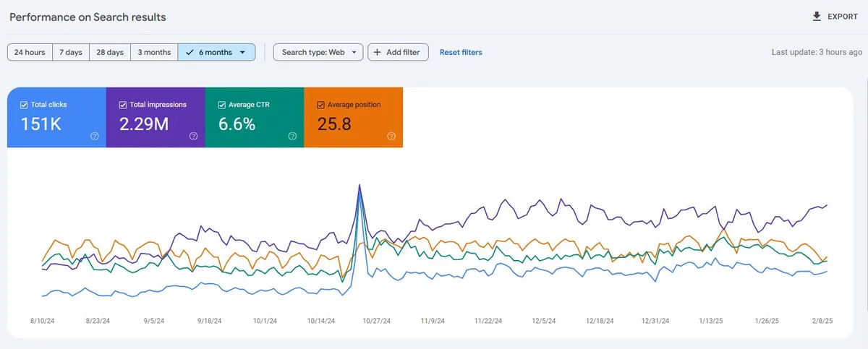The image size is (868, 349).
Task: Click the 9/18/24 axis date label
Action: pos(209,321)
